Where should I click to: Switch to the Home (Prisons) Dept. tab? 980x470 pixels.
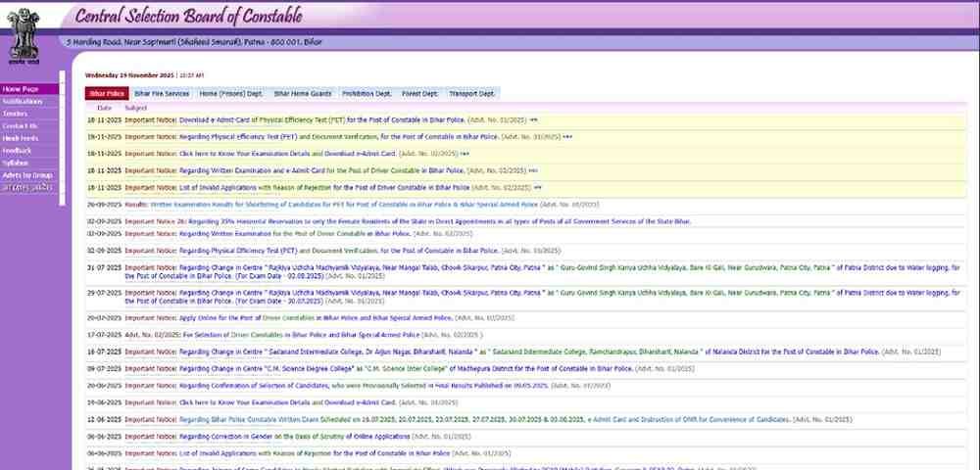[231, 94]
